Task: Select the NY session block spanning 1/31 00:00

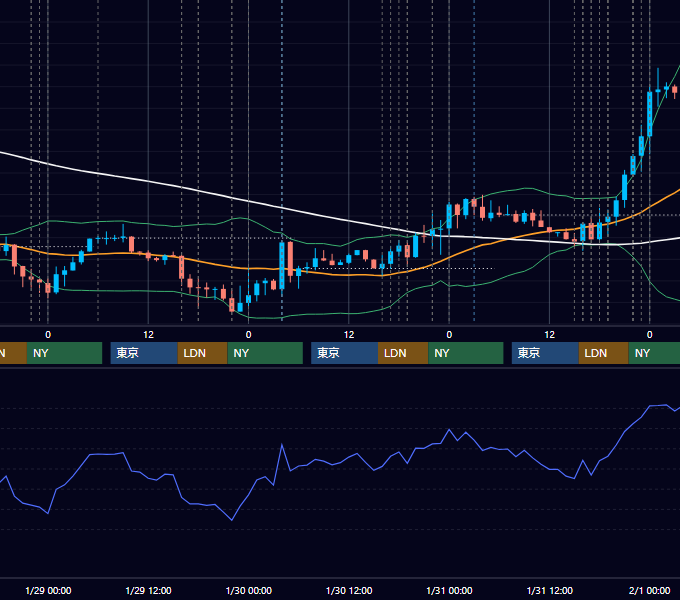Action: [x=466, y=353]
